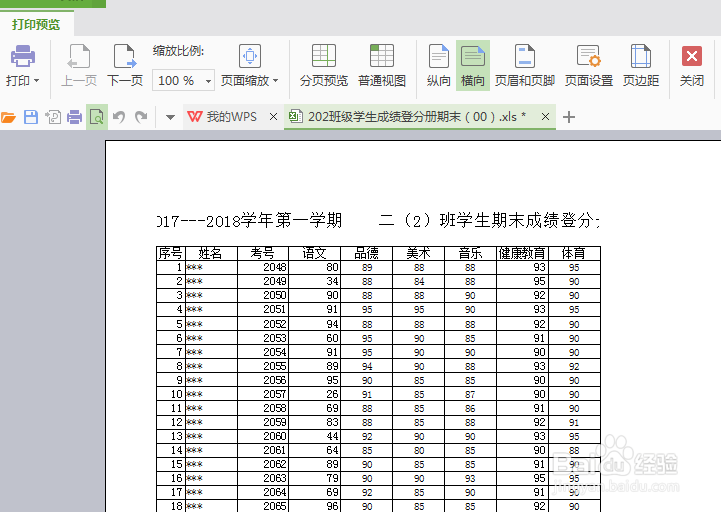Click the 语文 column header

pos(315,253)
